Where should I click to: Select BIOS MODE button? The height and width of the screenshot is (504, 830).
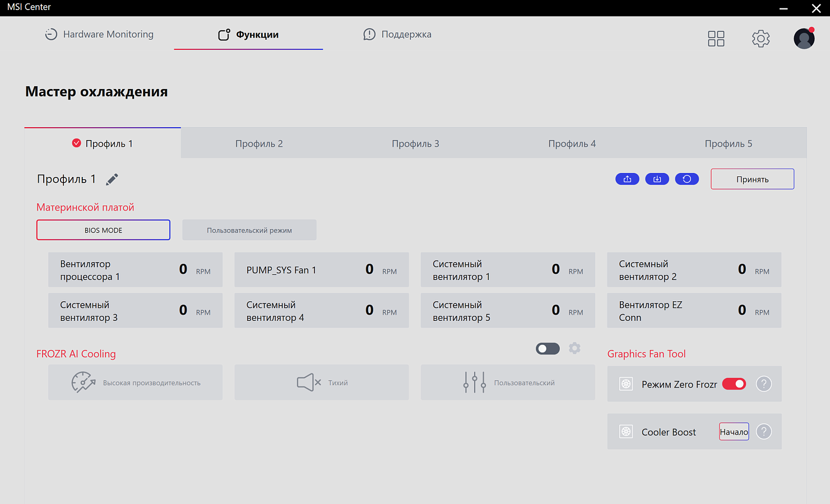coord(103,230)
